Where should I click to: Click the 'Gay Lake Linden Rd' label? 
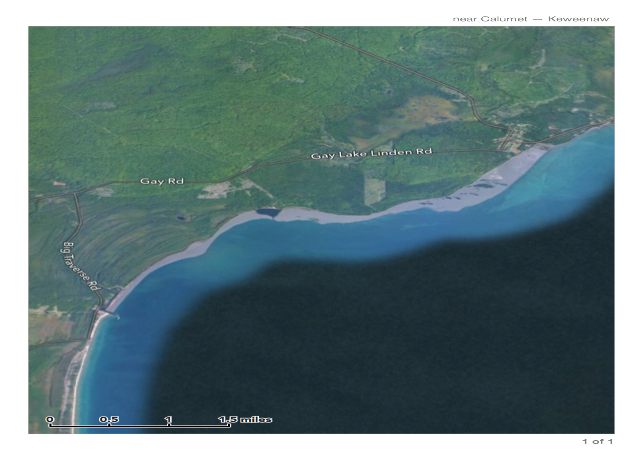372,153
